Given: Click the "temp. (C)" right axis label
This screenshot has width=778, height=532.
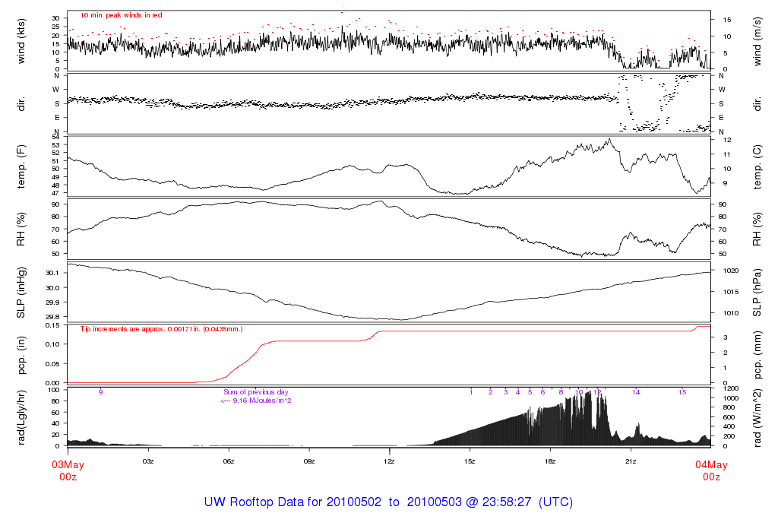Looking at the screenshot, I should click(x=760, y=165).
